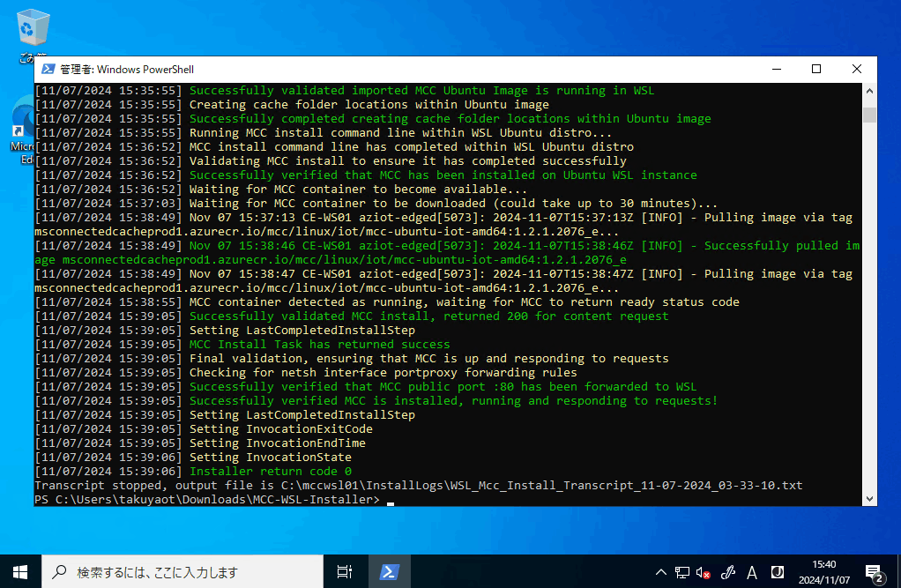Click the PowerShell icon in the window title bar
The width and height of the screenshot is (901, 588).
[48, 69]
